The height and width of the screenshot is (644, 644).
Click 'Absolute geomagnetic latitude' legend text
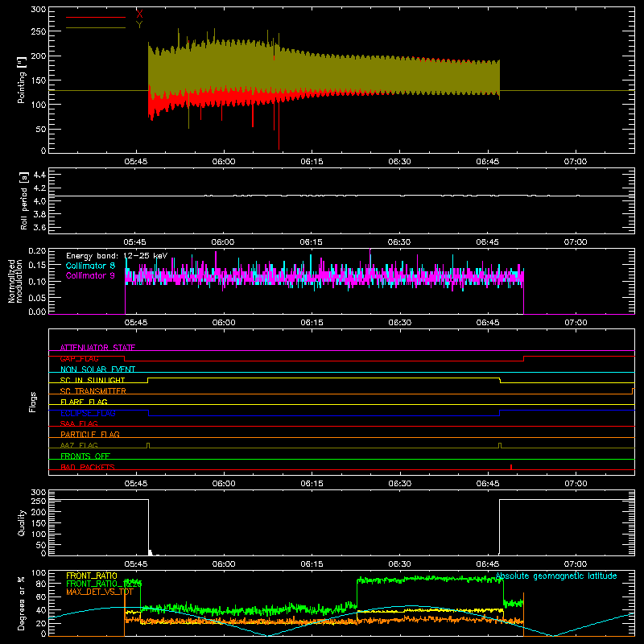click(x=556, y=576)
